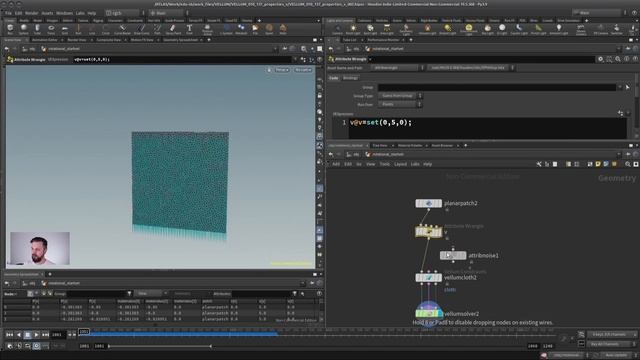Select the Grid shelf tool

coord(64,29)
